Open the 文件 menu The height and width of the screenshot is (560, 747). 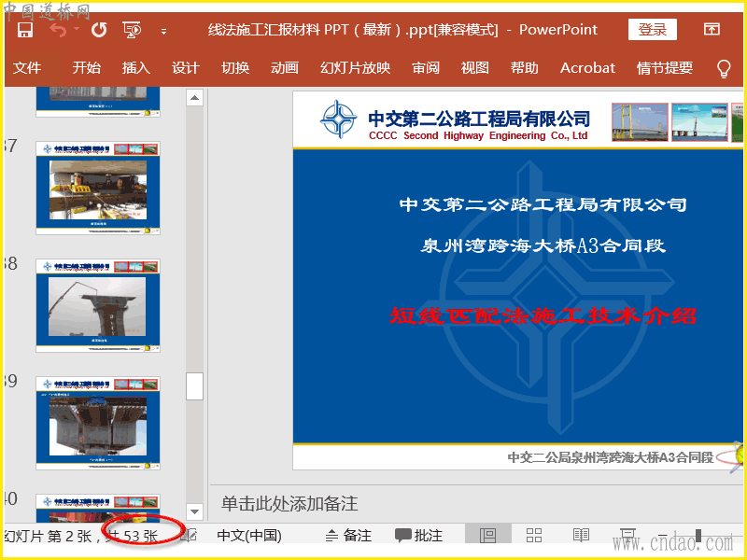(27, 67)
